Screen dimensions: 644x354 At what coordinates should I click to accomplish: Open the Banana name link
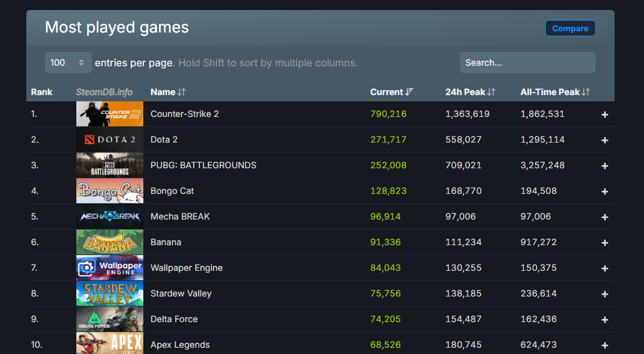pyautogui.click(x=165, y=242)
